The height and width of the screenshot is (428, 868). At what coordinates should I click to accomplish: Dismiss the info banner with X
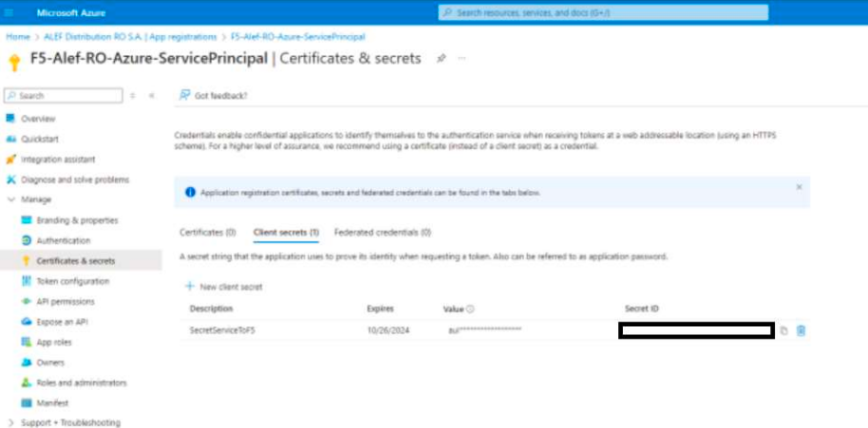click(x=799, y=188)
